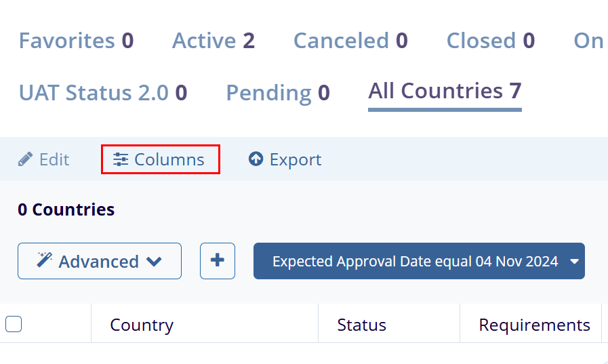The width and height of the screenshot is (608, 364).
Task: Open the Canceled tab
Action: tap(350, 41)
